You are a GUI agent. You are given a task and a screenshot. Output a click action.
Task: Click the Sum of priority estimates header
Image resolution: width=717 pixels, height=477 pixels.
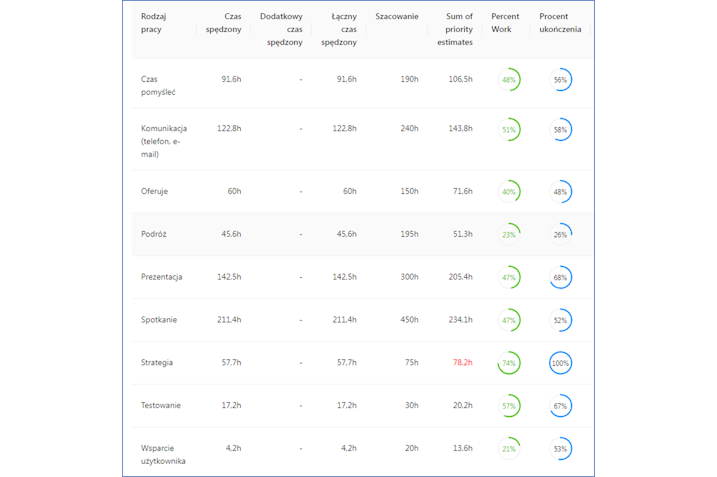coord(455,29)
